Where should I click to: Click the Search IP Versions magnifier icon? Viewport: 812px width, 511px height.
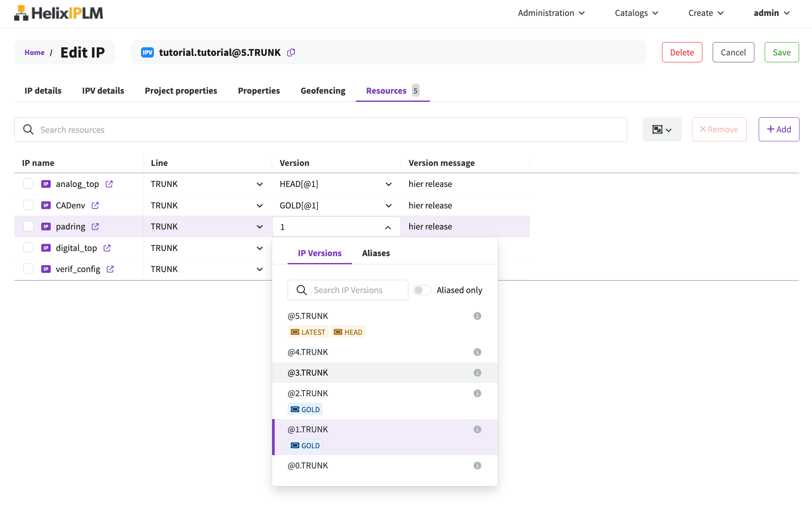[x=302, y=290]
